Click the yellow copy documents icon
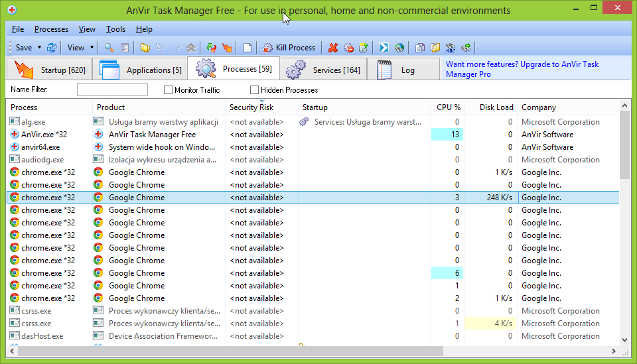Image resolution: width=637 pixels, height=364 pixels. coord(435,48)
